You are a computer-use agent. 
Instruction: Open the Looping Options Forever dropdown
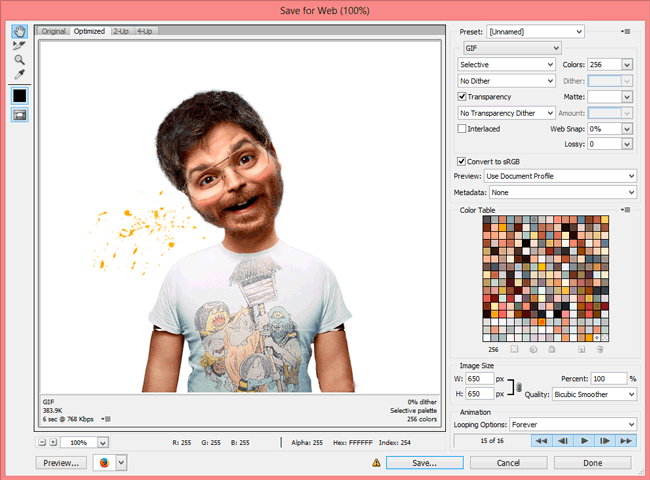pos(572,424)
